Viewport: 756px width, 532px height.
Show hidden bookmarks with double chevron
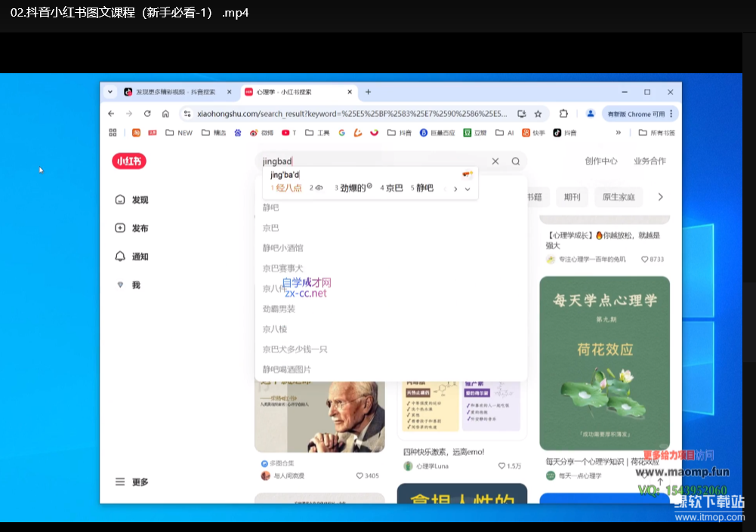pos(618,133)
